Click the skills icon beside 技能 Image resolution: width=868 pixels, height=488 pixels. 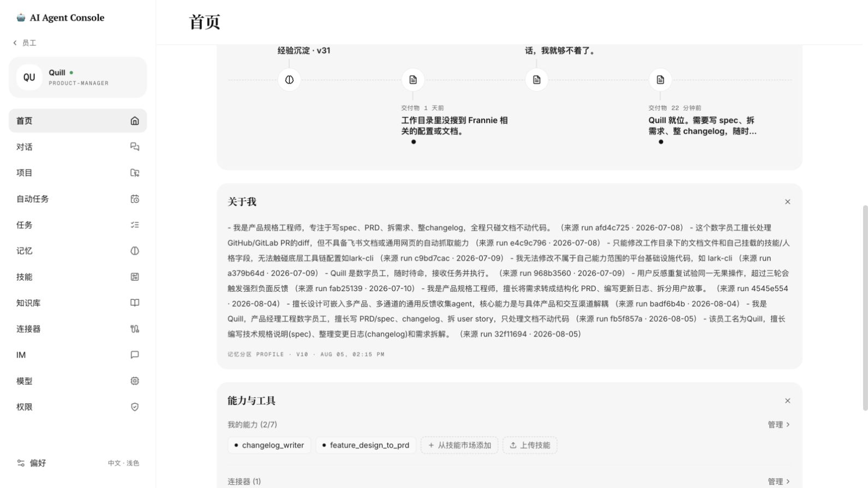135,277
